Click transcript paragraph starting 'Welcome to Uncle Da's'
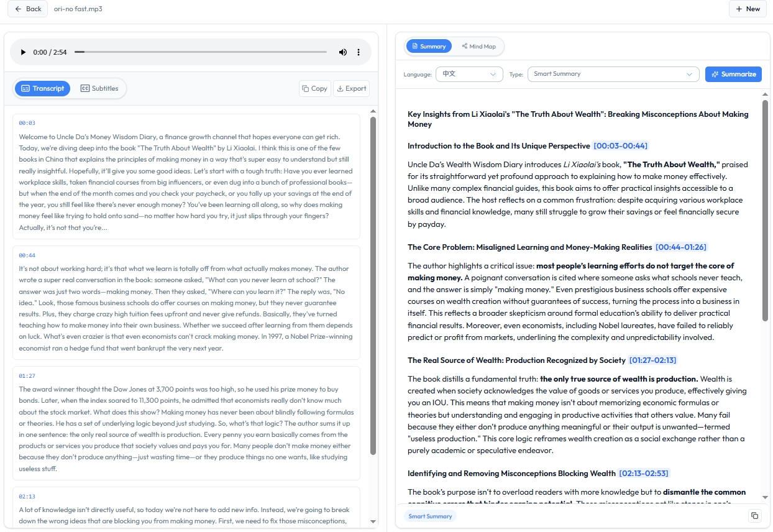The height and width of the screenshot is (532, 773). [x=186, y=182]
